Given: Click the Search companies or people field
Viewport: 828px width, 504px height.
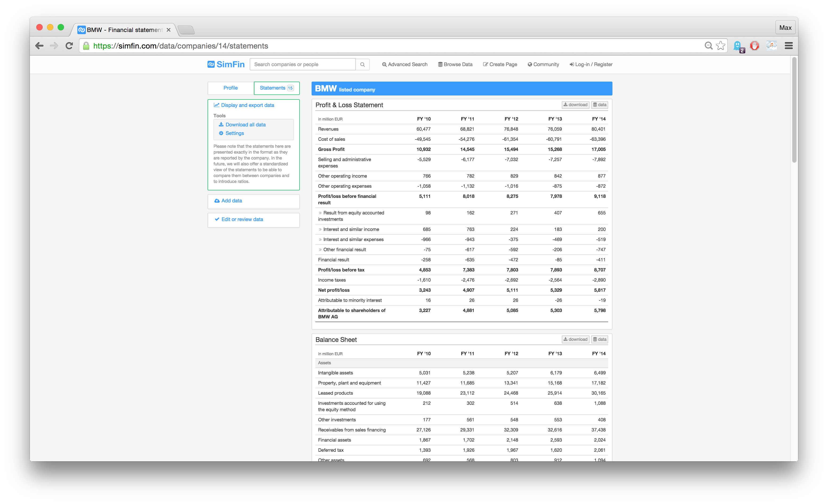Looking at the screenshot, I should click(x=302, y=65).
